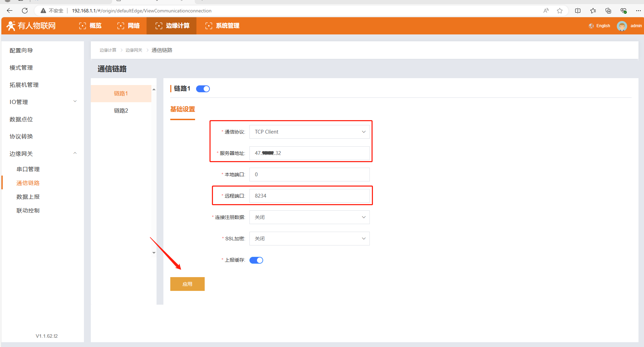Click the browser refresh icon
This screenshot has width=644, height=347.
coord(25,11)
